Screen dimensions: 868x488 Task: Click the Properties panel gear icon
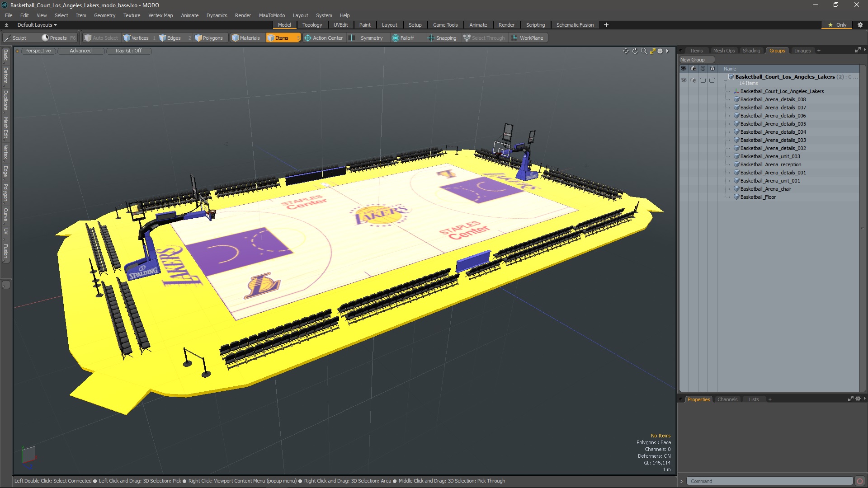858,399
